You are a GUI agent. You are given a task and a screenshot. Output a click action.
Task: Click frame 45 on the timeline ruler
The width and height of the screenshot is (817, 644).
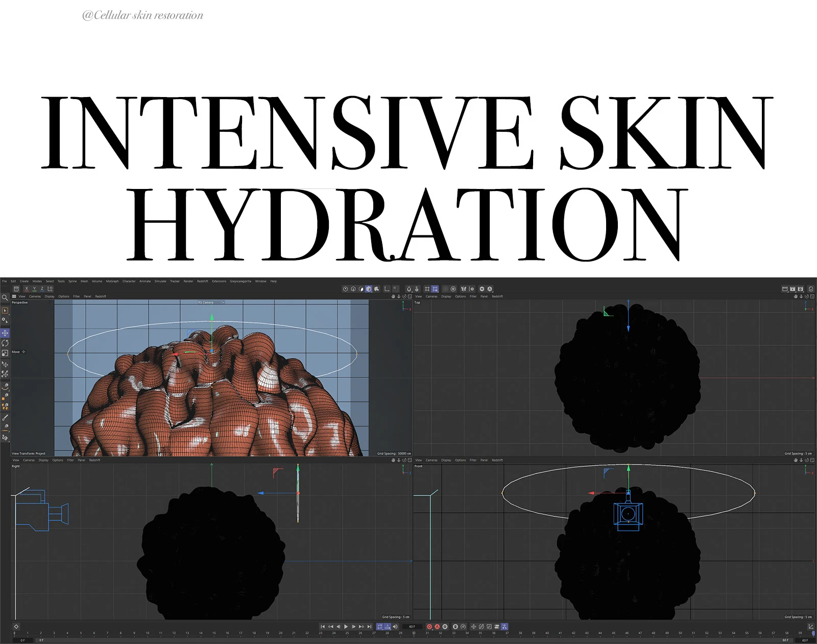614,633
